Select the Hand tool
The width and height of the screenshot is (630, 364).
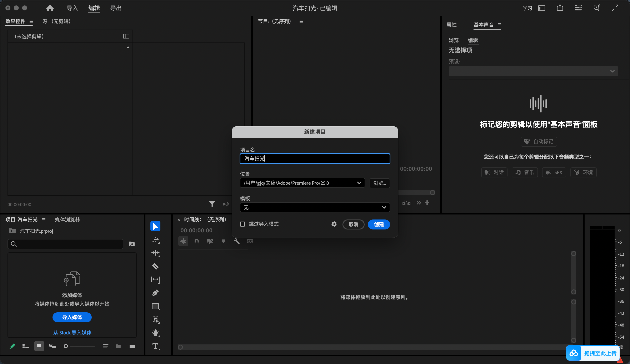[155, 333]
